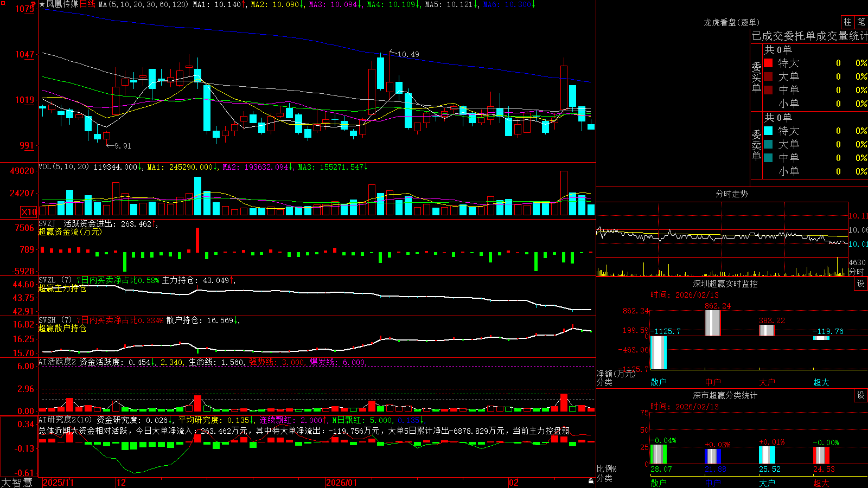Select the 已成交 tab
The height and width of the screenshot is (488, 868).
(769, 36)
